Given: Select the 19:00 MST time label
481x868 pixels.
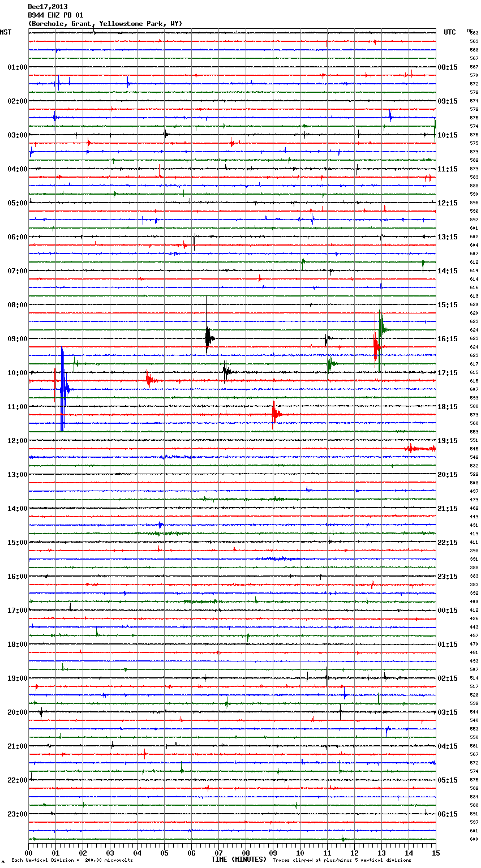Looking at the screenshot, I should tap(18, 678).
